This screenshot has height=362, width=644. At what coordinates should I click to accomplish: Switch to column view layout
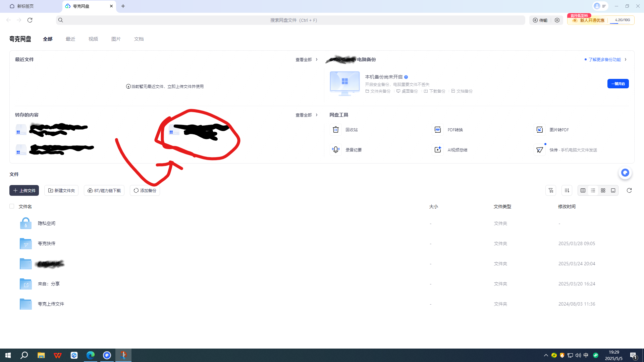[583, 190]
